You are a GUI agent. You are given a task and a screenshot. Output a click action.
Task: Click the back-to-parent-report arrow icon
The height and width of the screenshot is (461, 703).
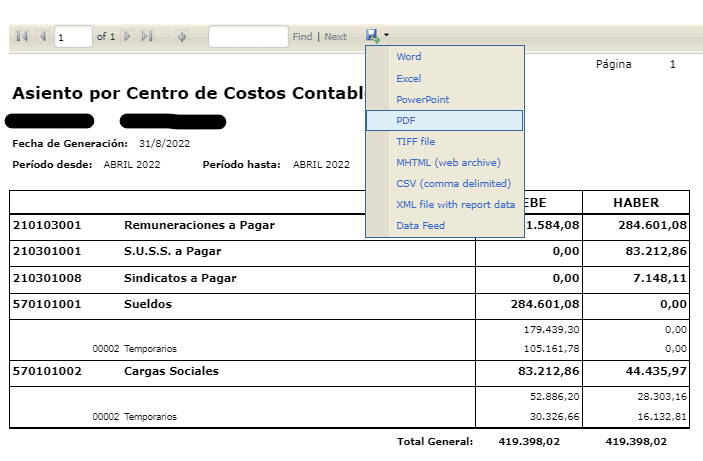coord(182,36)
